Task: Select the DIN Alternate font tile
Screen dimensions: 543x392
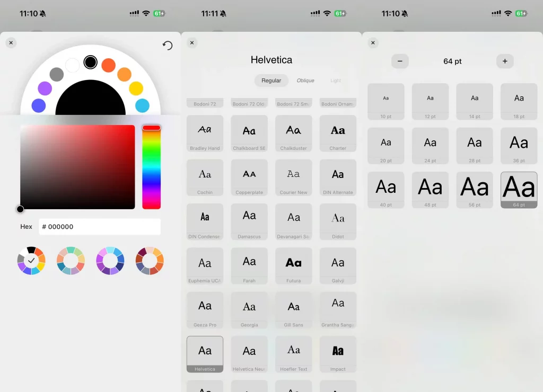Action: (x=338, y=178)
